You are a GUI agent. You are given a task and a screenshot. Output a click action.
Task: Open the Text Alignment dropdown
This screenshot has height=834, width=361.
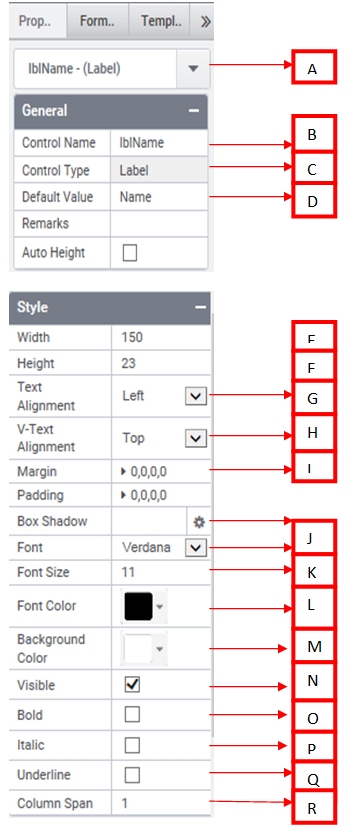[x=196, y=396]
